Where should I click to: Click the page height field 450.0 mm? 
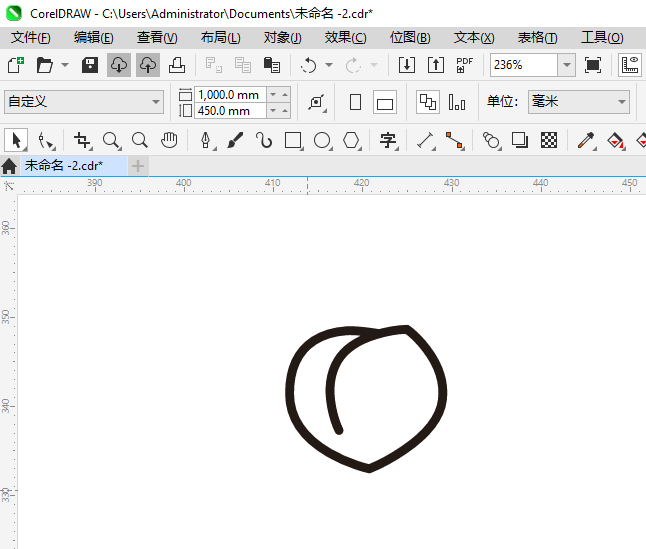[x=230, y=111]
